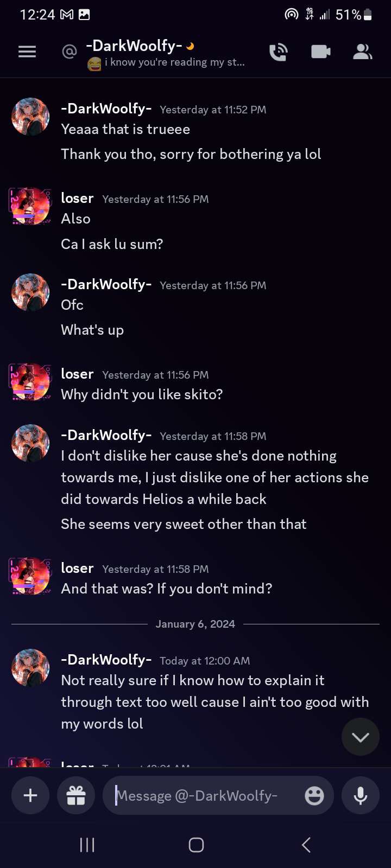Select the "She seems very sweet" message
This screenshot has width=391, height=868.
click(x=184, y=524)
